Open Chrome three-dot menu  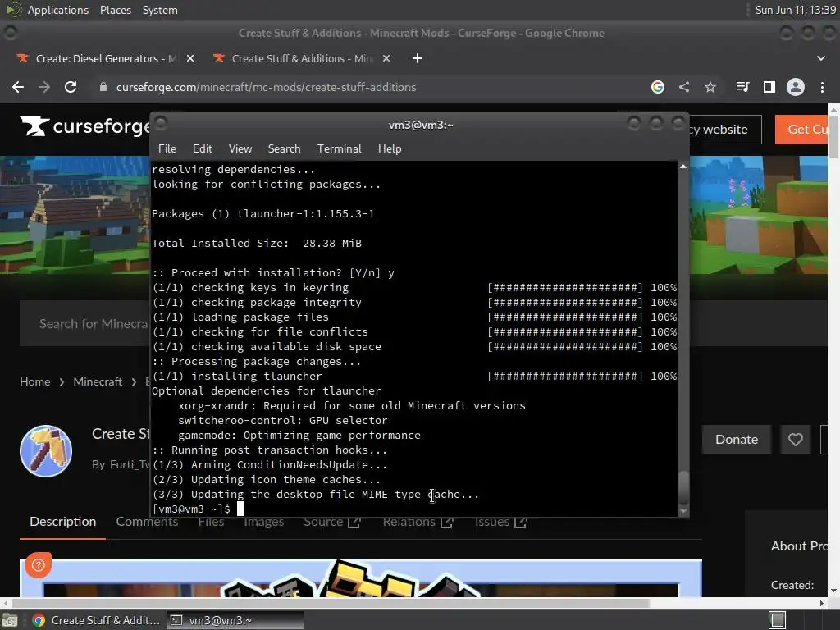pyautogui.click(x=822, y=87)
